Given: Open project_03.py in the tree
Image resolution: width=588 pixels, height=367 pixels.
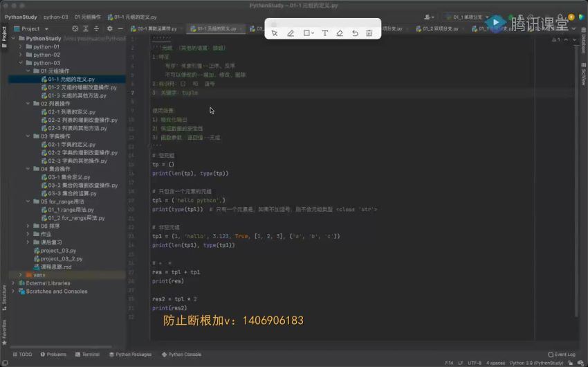Looking at the screenshot, I should coord(55,251).
